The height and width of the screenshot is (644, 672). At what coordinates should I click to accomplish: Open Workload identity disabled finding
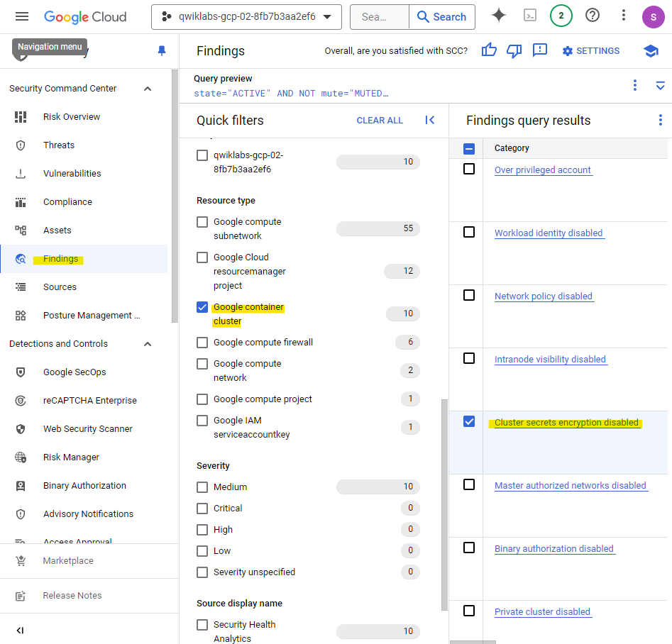[x=549, y=233]
